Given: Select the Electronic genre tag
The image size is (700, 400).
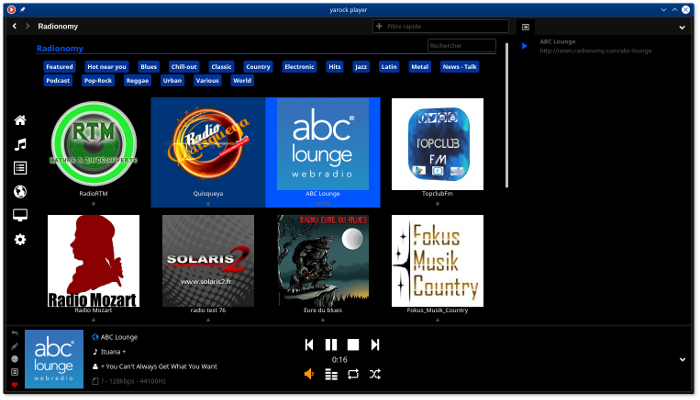Looking at the screenshot, I should pos(299,67).
